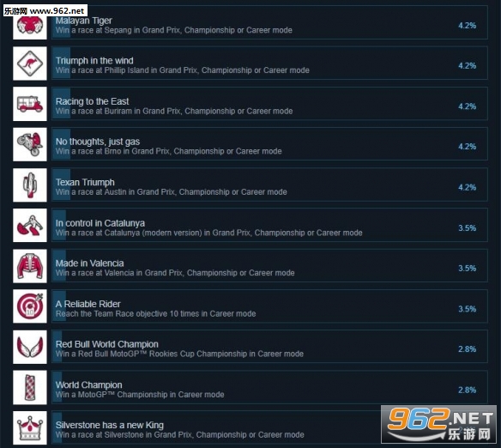Click the wheelie motorcycle rider icon

click(30, 144)
